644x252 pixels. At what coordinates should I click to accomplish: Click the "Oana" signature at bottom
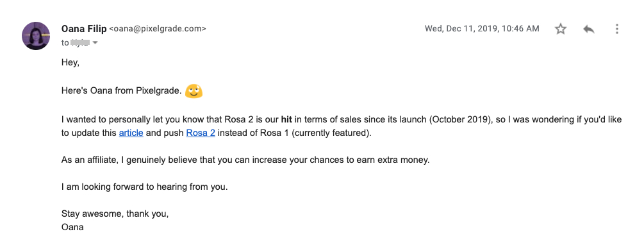coord(72,227)
